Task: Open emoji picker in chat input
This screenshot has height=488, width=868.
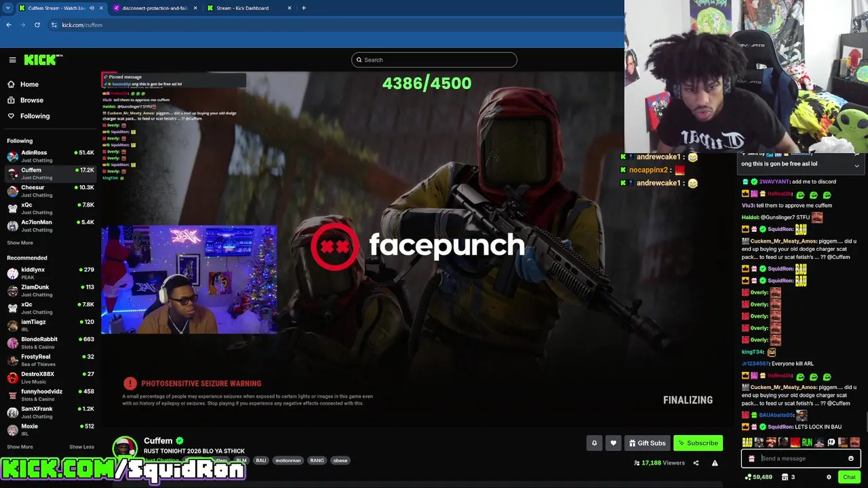Action: [x=851, y=458]
